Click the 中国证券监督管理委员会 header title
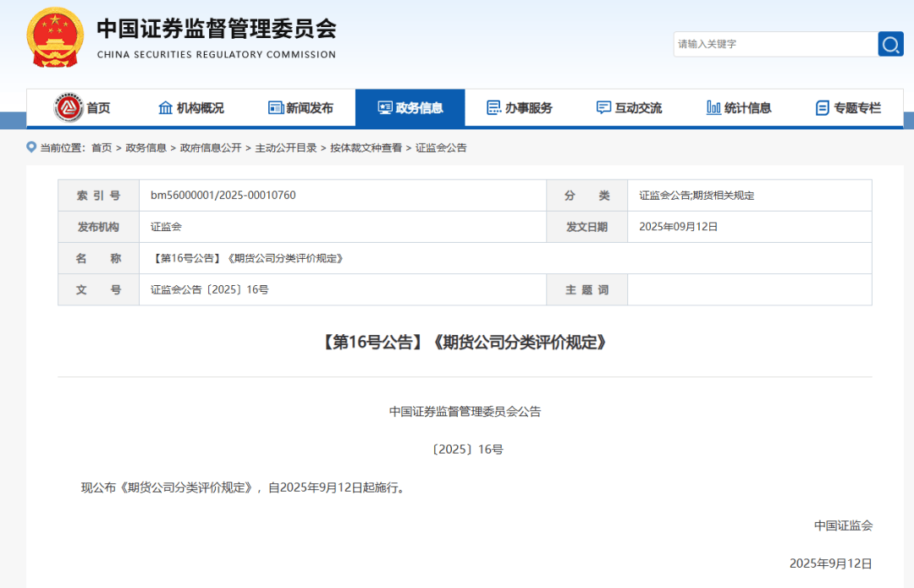This screenshot has height=588, width=914. [x=217, y=29]
